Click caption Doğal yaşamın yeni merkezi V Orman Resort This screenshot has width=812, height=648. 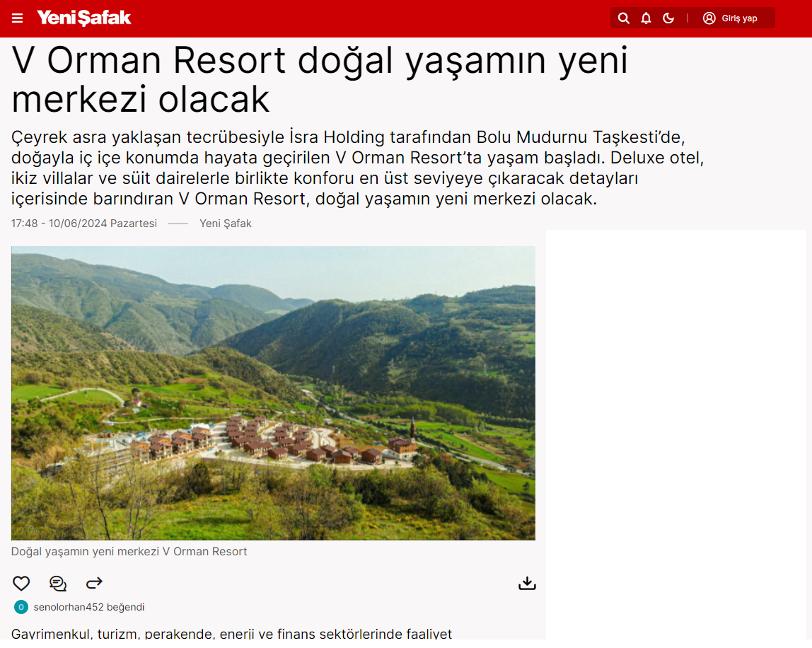pos(129,551)
